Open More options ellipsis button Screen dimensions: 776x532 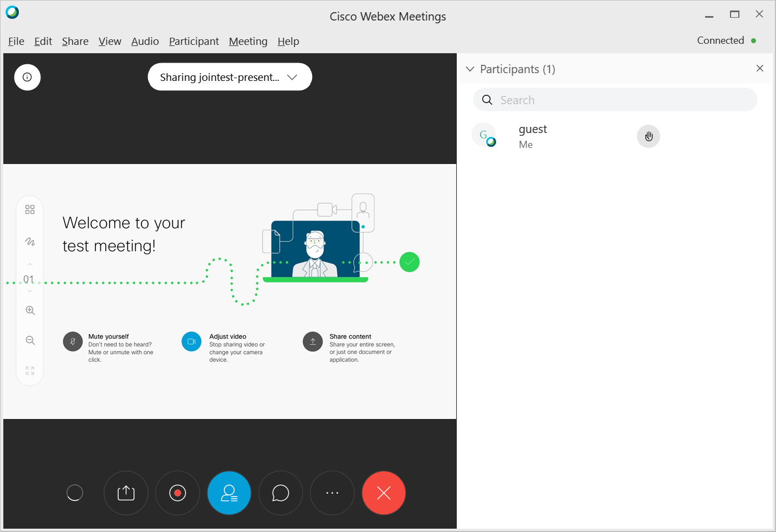[x=332, y=493]
